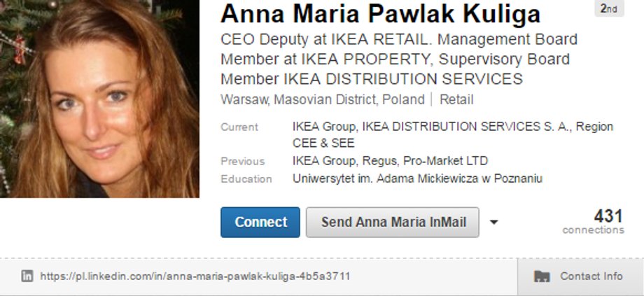This screenshot has height=296, width=644.
Task: View the 431 connections count
Action: tap(594, 222)
